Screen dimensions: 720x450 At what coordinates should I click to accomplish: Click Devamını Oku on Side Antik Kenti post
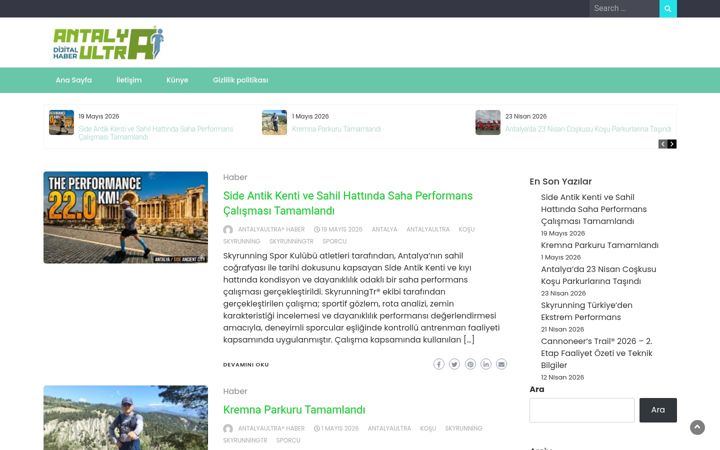tap(246, 365)
